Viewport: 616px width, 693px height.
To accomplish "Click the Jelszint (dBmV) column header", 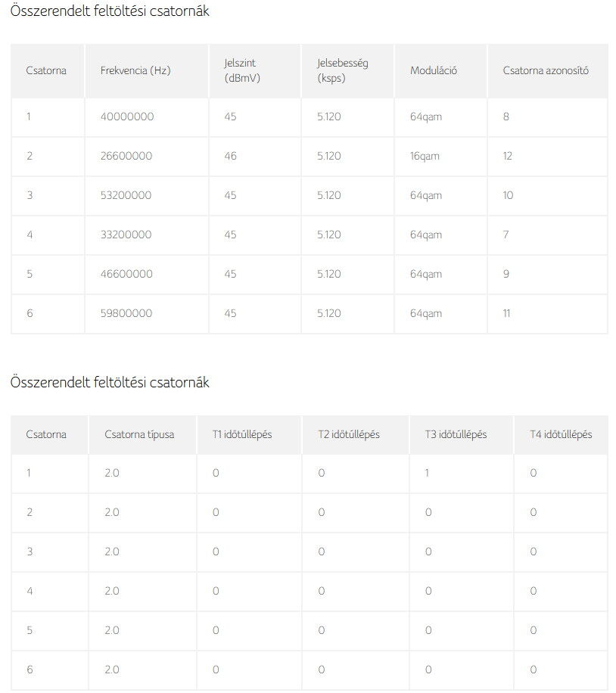I will 241,70.
